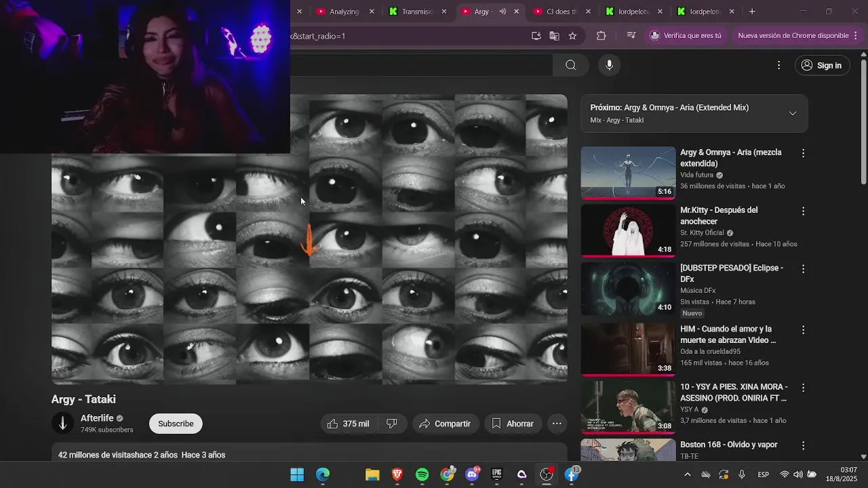Click the HIM video thumbnail 3:38
The height and width of the screenshot is (488, 868).
[629, 349]
